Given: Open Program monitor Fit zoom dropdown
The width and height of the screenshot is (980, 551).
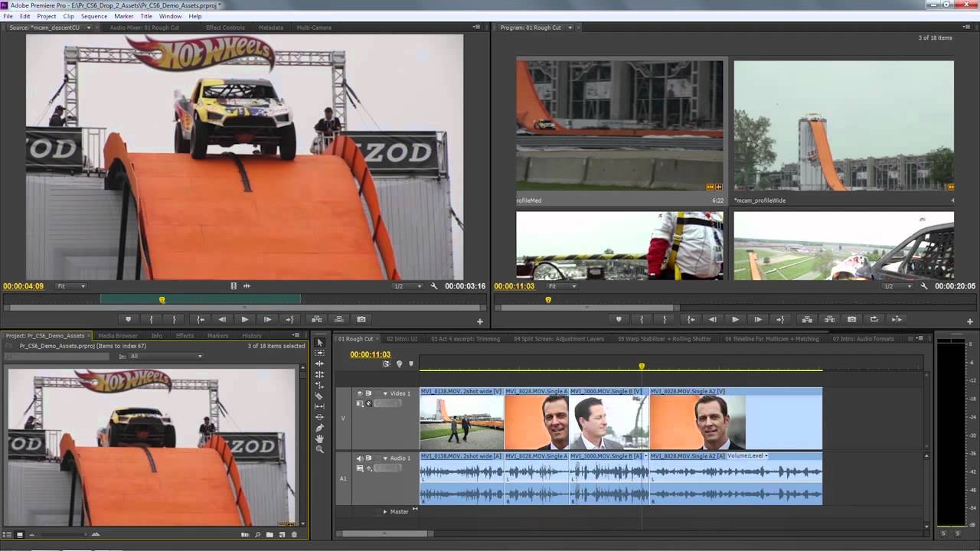Looking at the screenshot, I should [562, 286].
